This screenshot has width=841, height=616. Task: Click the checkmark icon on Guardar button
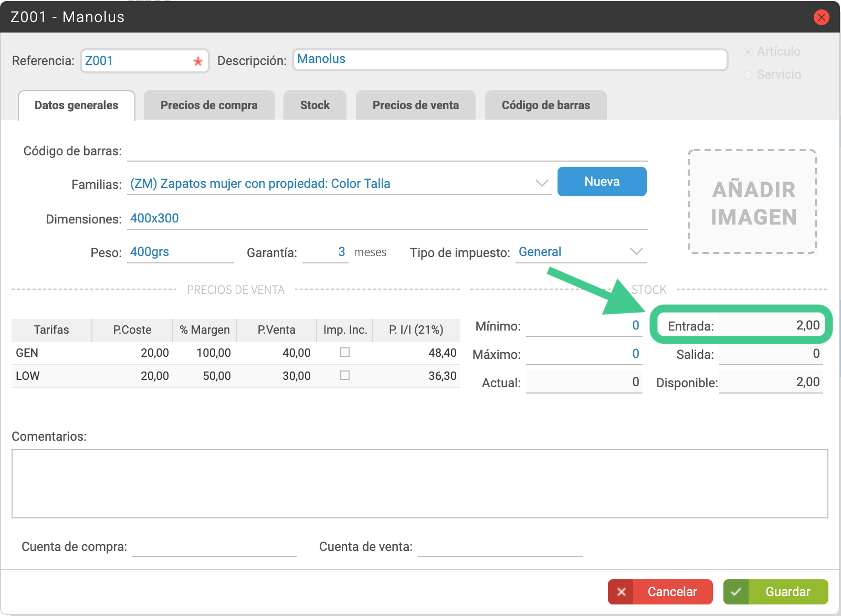pos(736,592)
